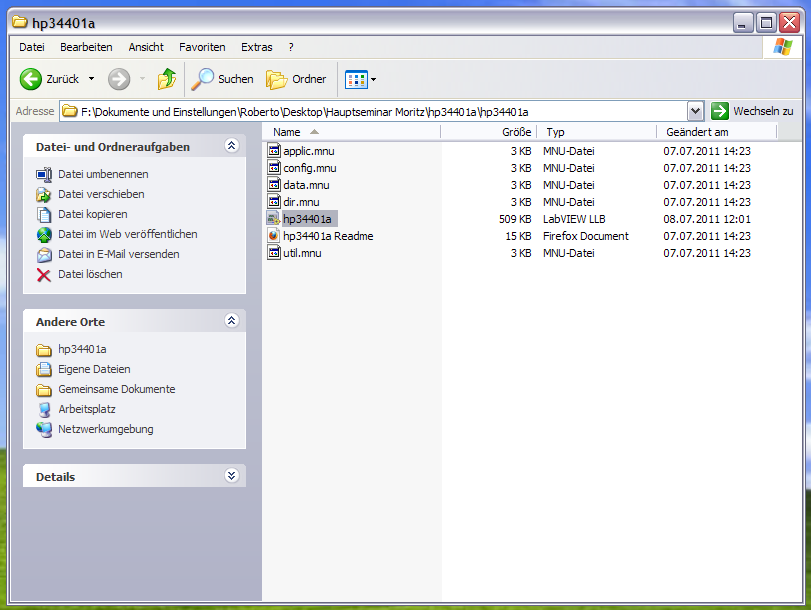Sort by the Geändert am column header
This screenshot has width=811, height=610.
tap(716, 132)
